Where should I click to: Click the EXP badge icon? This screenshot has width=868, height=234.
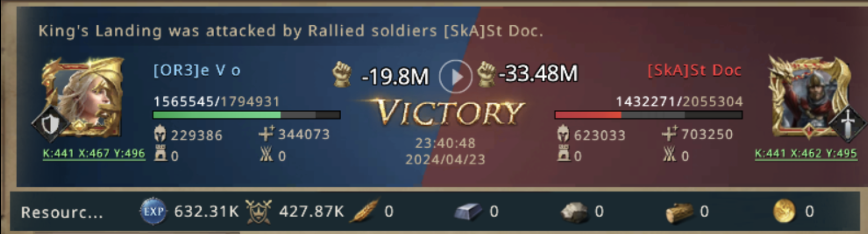(x=153, y=212)
